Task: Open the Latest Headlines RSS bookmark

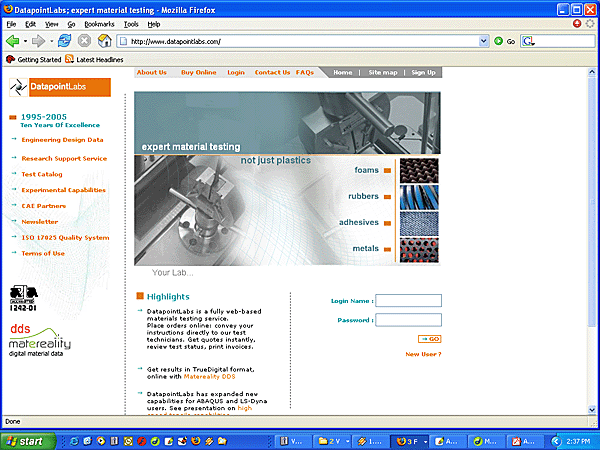Action: tap(94, 60)
